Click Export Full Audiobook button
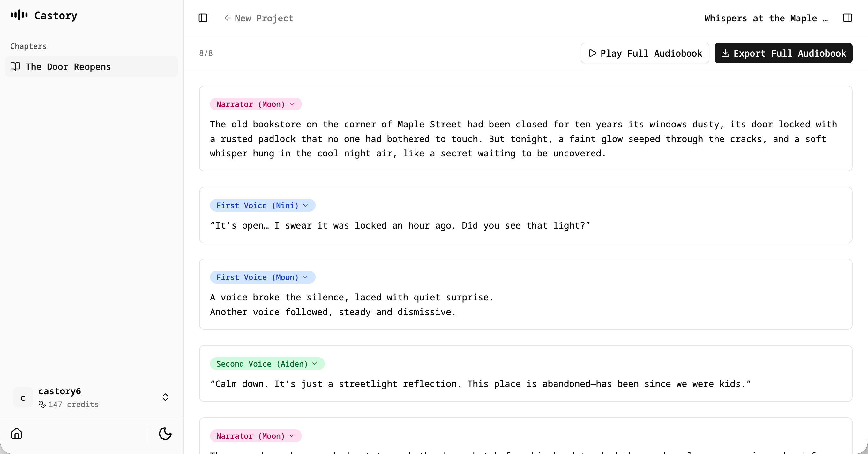The width and height of the screenshot is (868, 454). (x=783, y=53)
